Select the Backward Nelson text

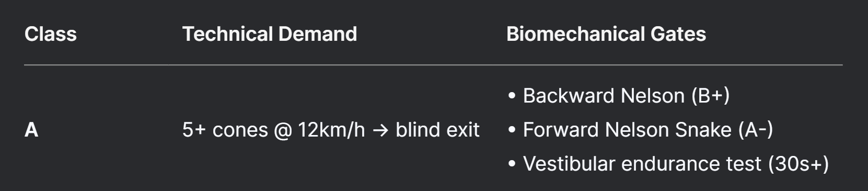click(x=604, y=96)
